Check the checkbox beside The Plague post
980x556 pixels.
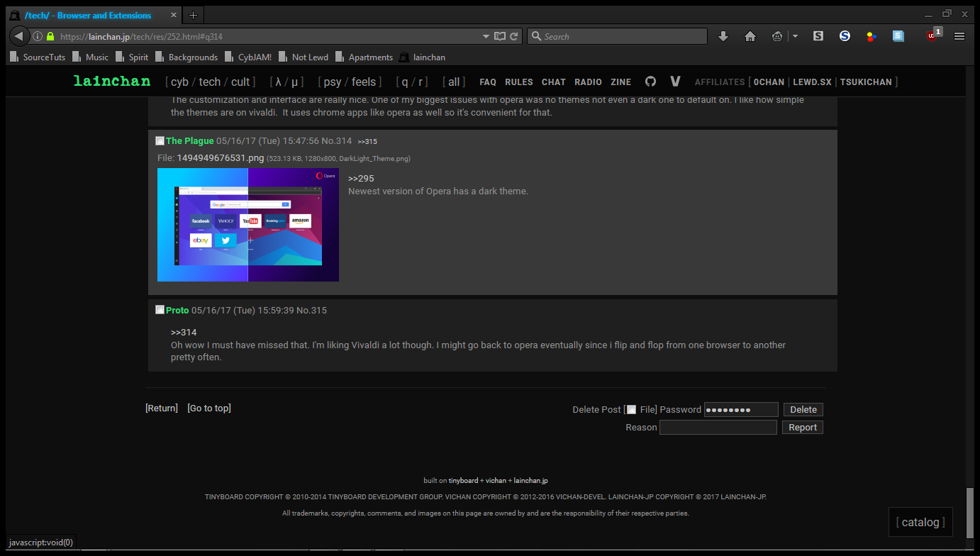(x=160, y=141)
